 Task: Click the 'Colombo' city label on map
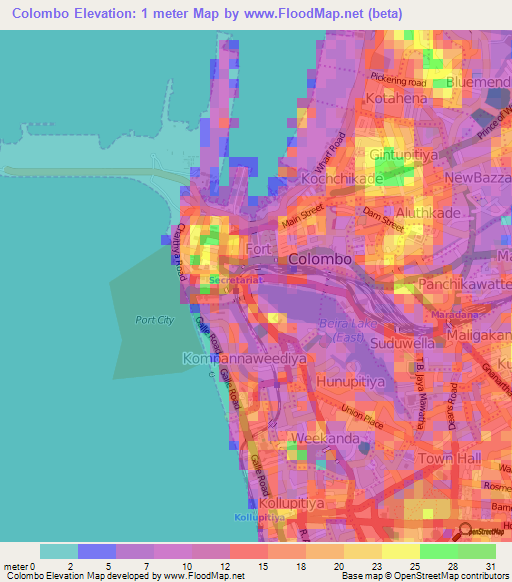point(320,259)
